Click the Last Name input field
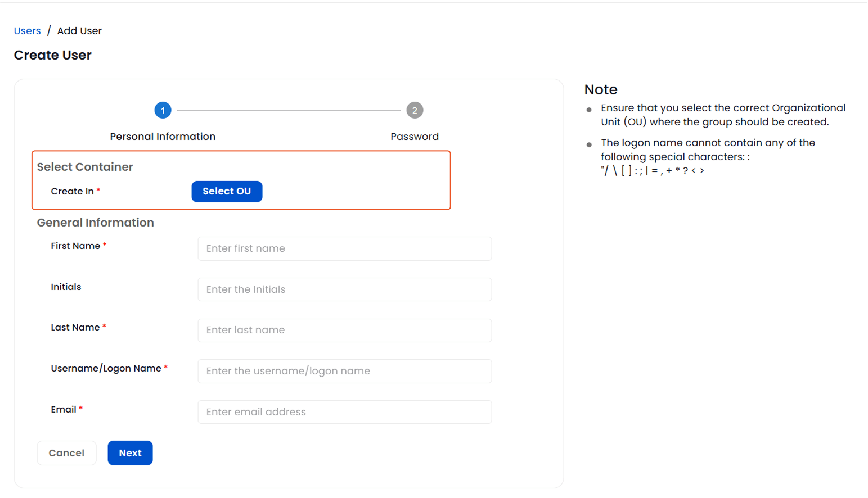868x498 pixels. tap(344, 330)
